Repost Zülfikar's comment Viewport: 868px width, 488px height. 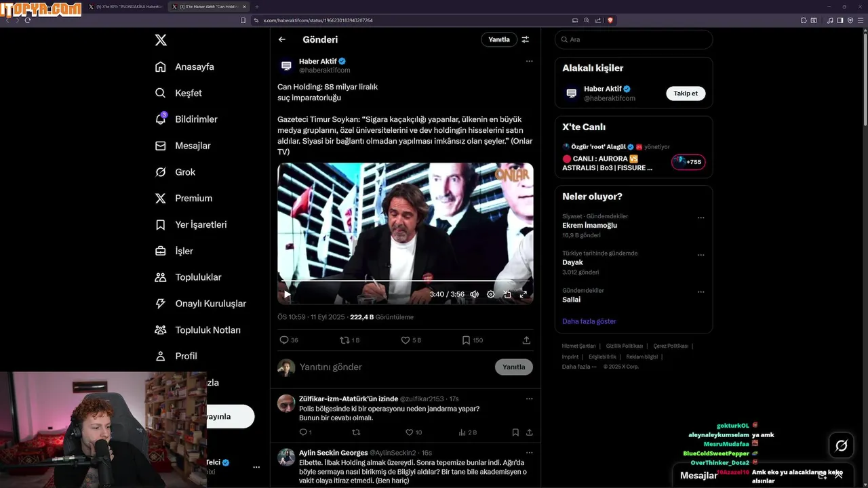(356, 432)
